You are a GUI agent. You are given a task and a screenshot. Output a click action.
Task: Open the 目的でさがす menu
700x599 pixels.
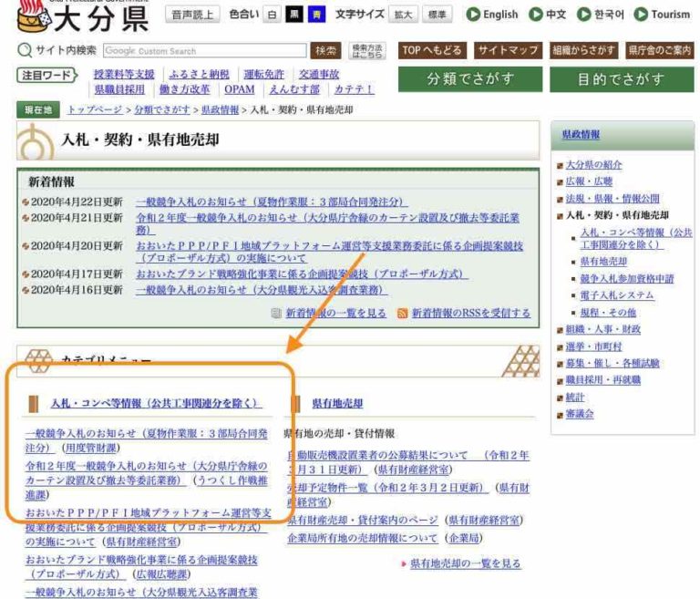pyautogui.click(x=621, y=79)
